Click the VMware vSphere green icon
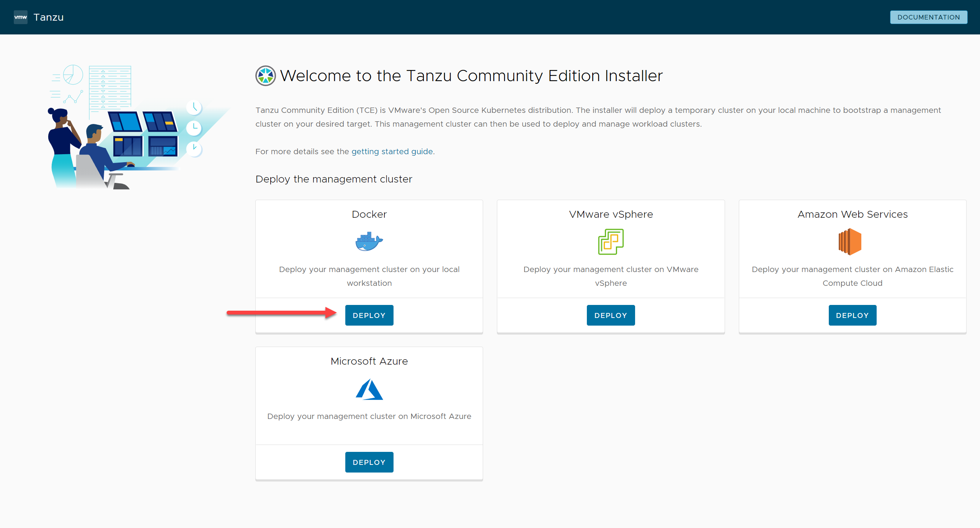 pyautogui.click(x=611, y=242)
